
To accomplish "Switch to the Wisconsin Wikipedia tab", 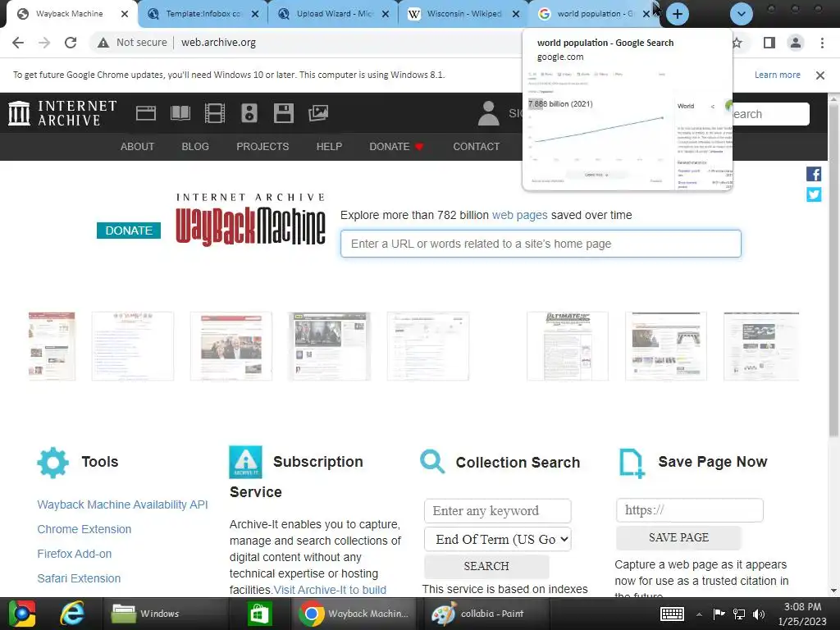I will [x=464, y=14].
